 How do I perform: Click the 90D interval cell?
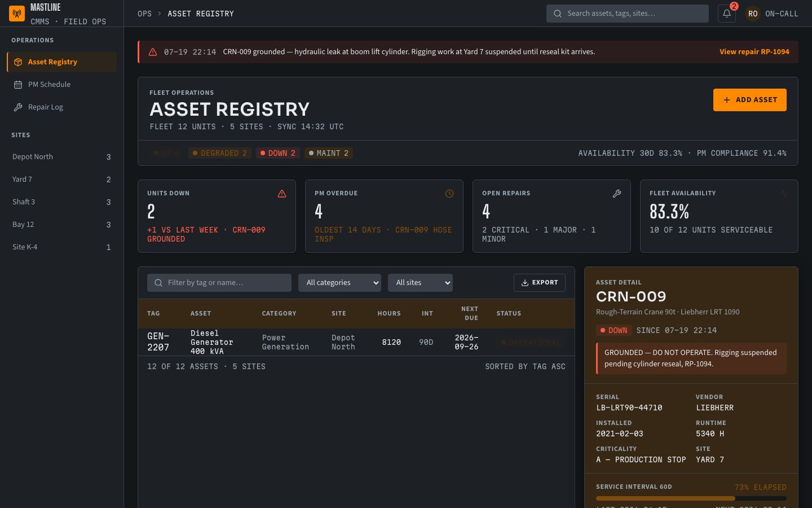click(426, 342)
